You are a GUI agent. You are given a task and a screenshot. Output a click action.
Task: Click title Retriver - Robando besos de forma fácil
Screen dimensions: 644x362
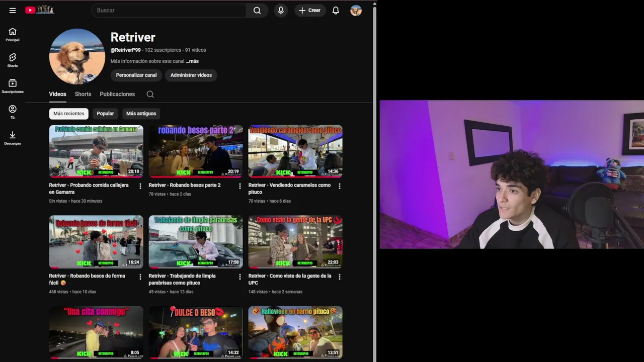coord(87,279)
